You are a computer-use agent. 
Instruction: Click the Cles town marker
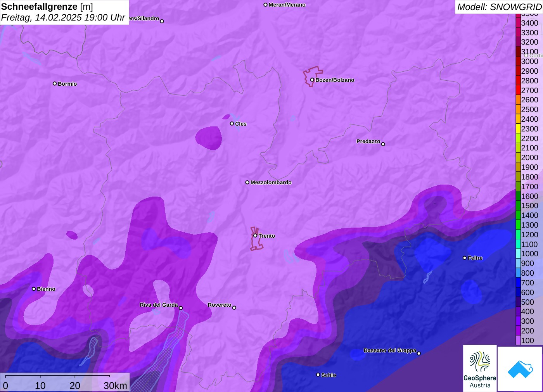pyautogui.click(x=232, y=124)
